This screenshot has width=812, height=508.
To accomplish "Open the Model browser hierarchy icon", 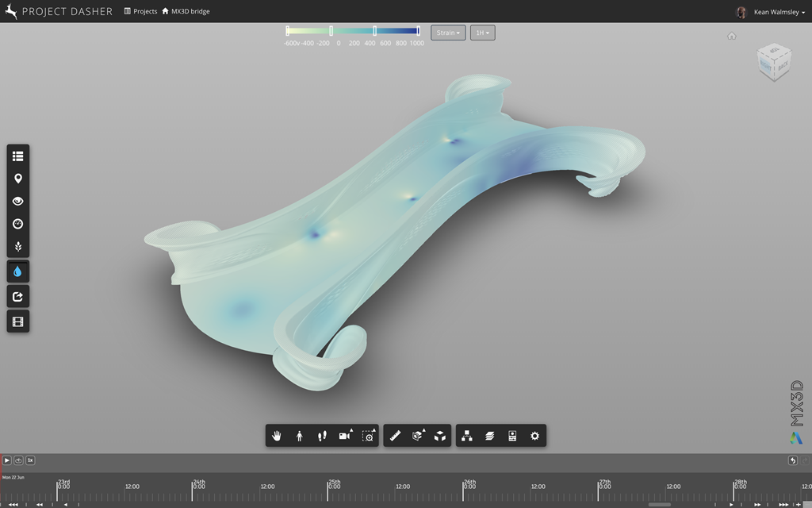I will tap(467, 436).
